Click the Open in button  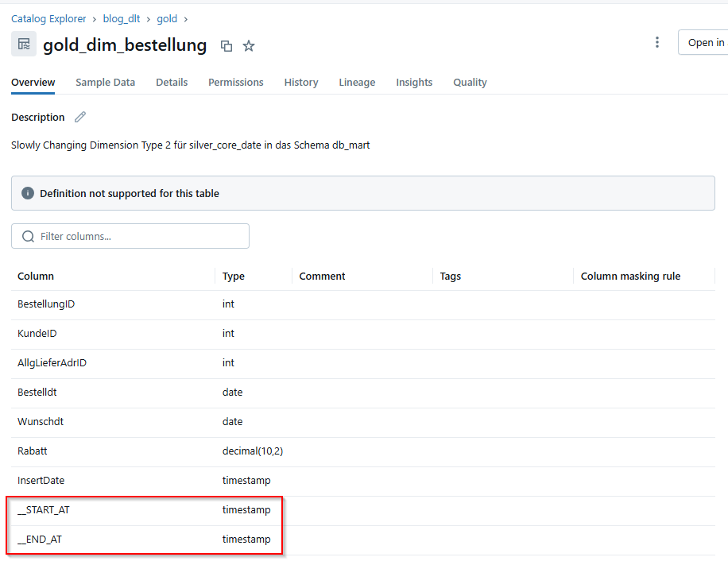pos(707,42)
